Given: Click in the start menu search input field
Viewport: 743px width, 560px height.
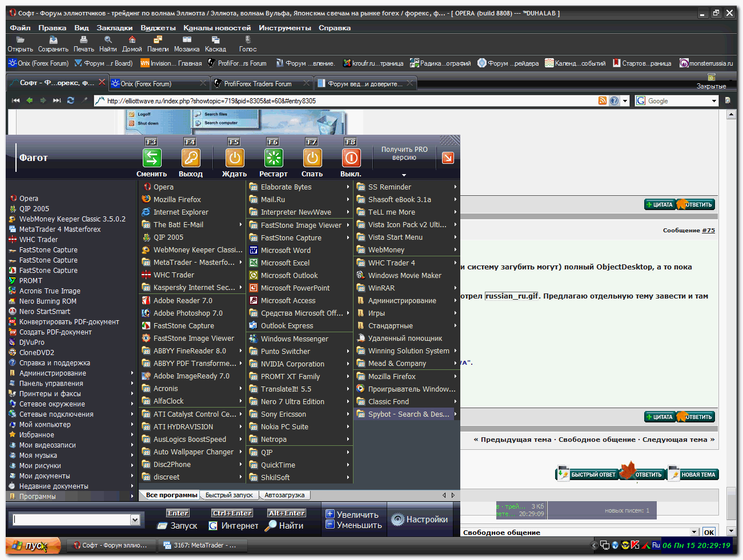Looking at the screenshot, I should click(71, 519).
